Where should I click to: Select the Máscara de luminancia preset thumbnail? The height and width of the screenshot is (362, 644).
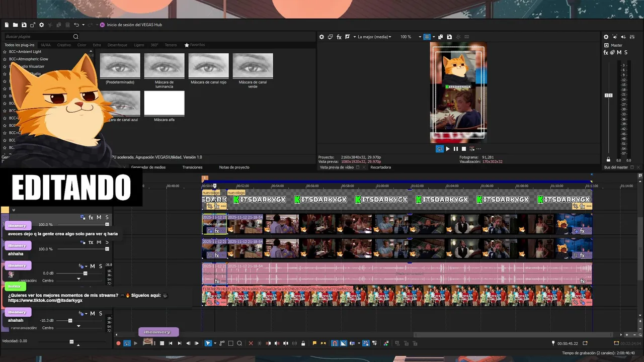[x=164, y=66]
